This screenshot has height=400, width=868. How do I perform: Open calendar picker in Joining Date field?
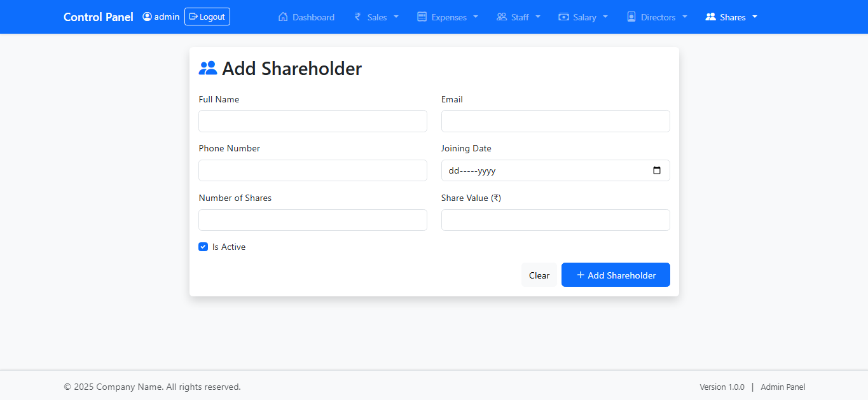click(x=657, y=170)
